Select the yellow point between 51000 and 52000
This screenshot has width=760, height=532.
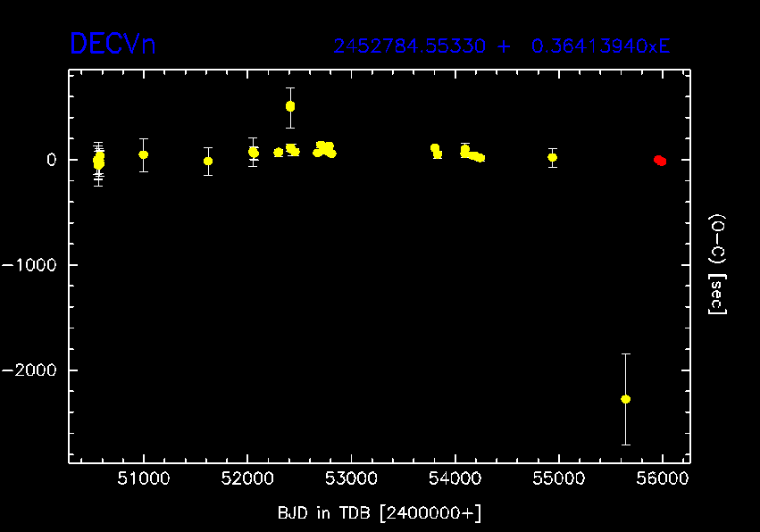coord(208,162)
